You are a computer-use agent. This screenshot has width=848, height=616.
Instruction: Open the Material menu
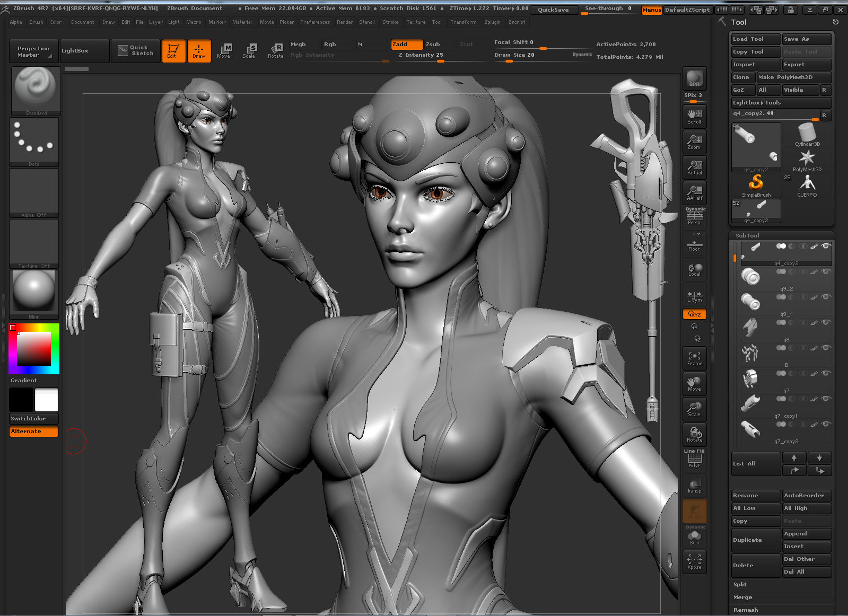[242, 22]
